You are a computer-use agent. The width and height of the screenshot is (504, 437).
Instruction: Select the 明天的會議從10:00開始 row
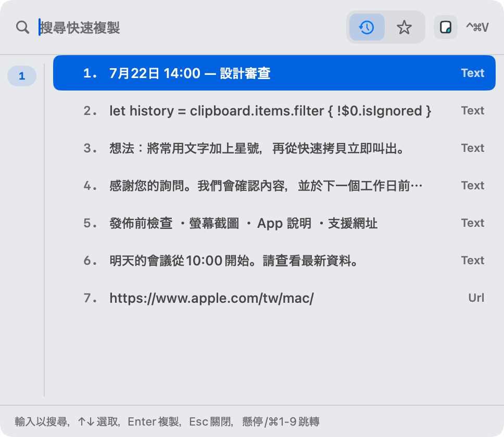tap(274, 261)
